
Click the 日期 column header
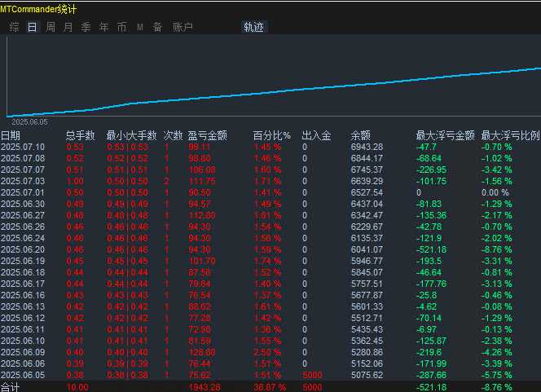11,135
